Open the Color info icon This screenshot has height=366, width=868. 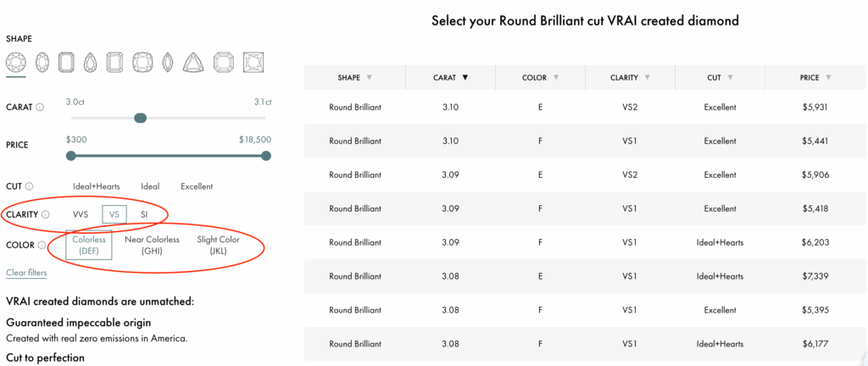42,245
